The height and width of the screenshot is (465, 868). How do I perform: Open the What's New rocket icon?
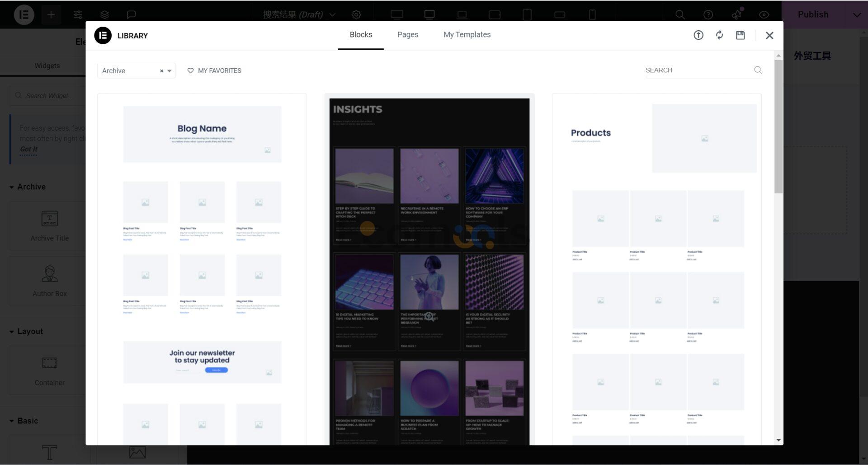coord(736,14)
